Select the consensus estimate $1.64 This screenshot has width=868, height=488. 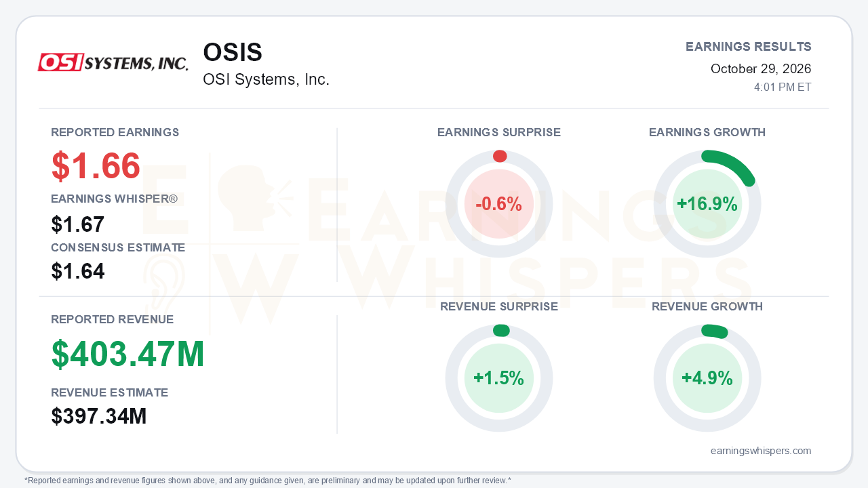[x=78, y=271]
